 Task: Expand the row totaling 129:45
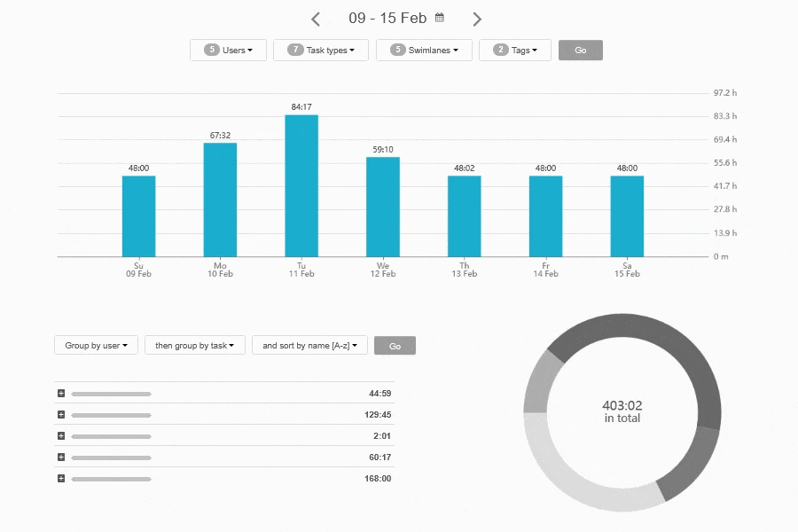coord(59,414)
